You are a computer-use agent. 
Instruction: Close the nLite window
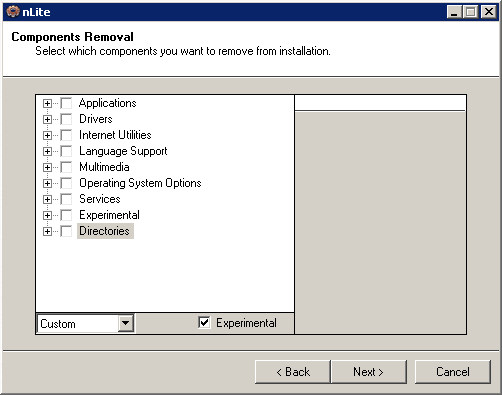[x=489, y=12]
